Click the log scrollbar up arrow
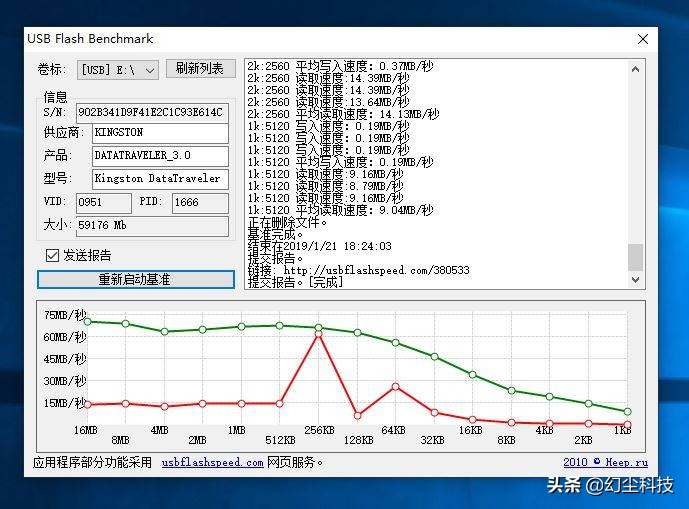 (635, 69)
